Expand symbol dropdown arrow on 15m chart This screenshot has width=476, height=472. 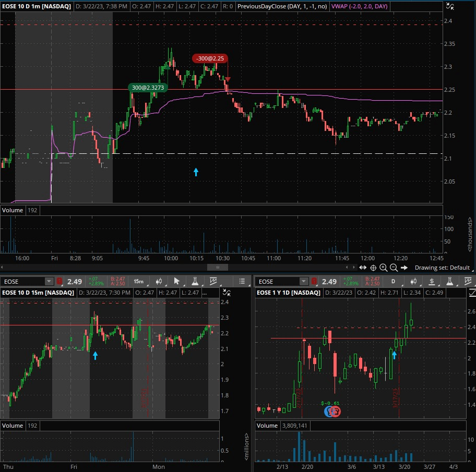tap(49, 282)
